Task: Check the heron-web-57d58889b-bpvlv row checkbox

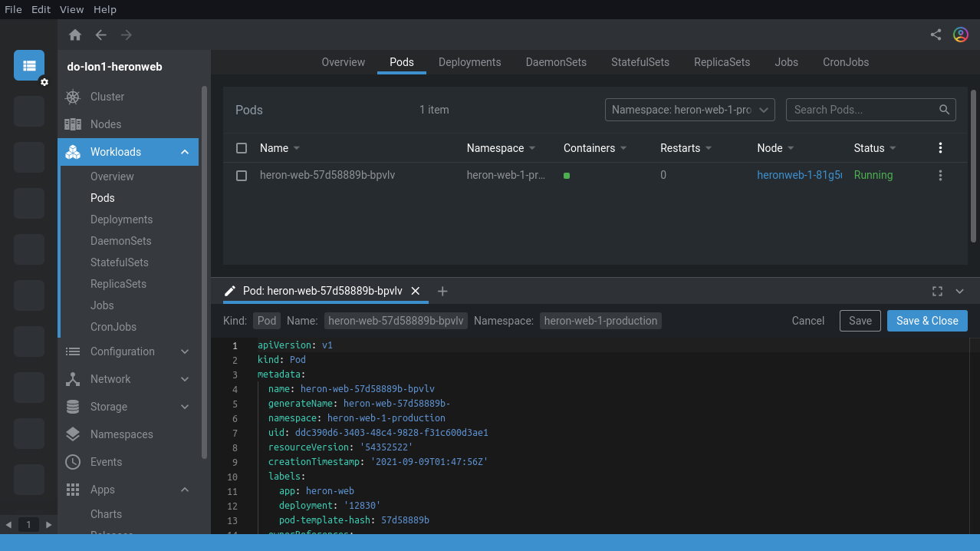Action: point(242,175)
